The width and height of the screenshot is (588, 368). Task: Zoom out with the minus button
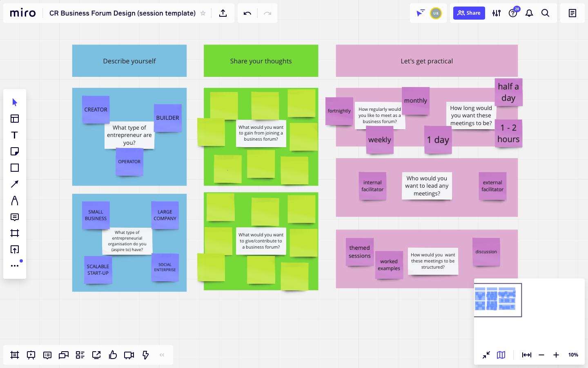click(x=541, y=355)
